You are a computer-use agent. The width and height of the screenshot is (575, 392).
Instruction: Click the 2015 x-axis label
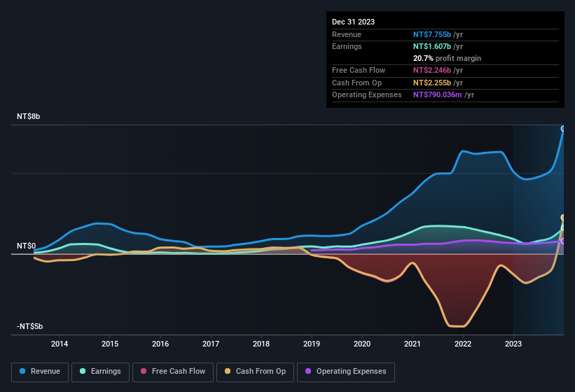110,344
